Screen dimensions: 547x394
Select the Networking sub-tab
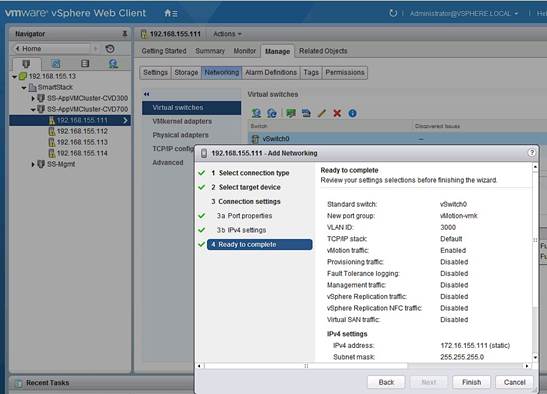[222, 72]
